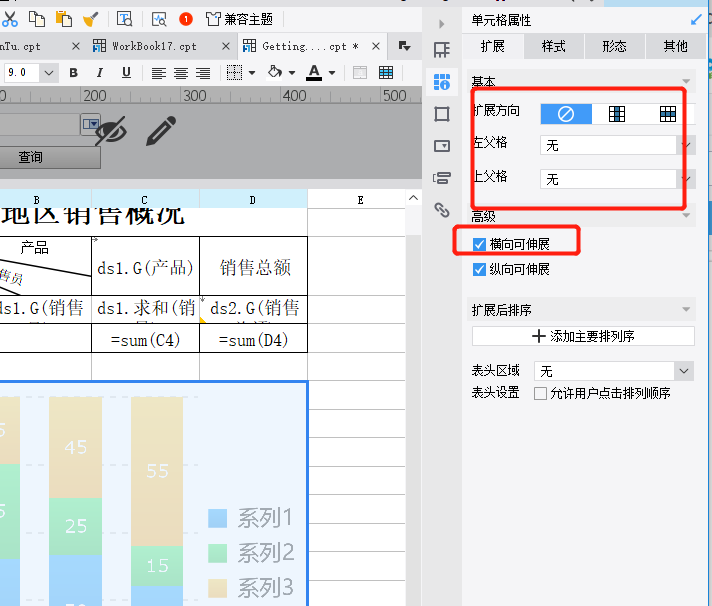This screenshot has height=606, width=712.
Task: Toggle Italic formatting
Action: click(x=100, y=73)
